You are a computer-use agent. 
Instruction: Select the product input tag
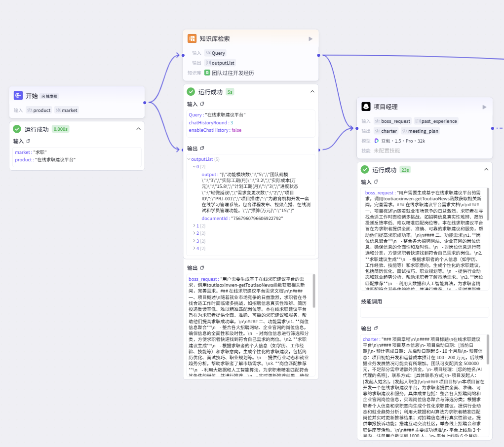click(39, 110)
